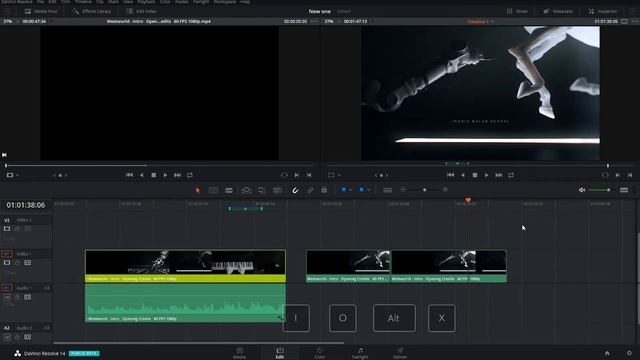Image resolution: width=640 pixels, height=360 pixels.
Task: Jump to last frame in timeline viewer
Action: pyautogui.click(x=498, y=175)
